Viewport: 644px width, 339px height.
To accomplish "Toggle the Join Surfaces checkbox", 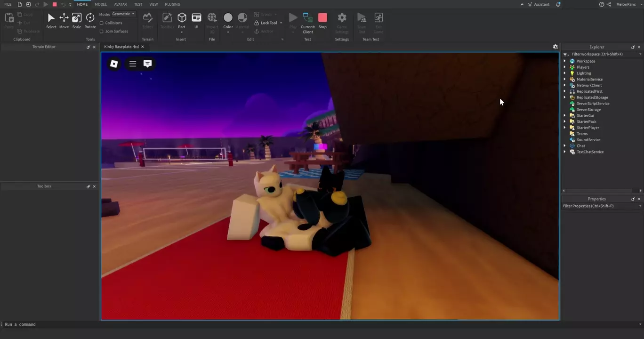I will (102, 32).
